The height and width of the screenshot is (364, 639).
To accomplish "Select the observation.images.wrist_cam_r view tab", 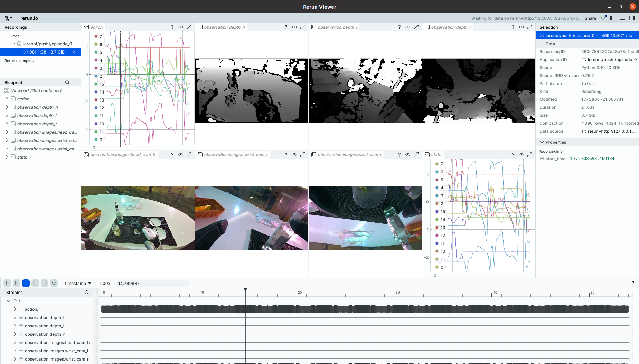I will (349, 155).
